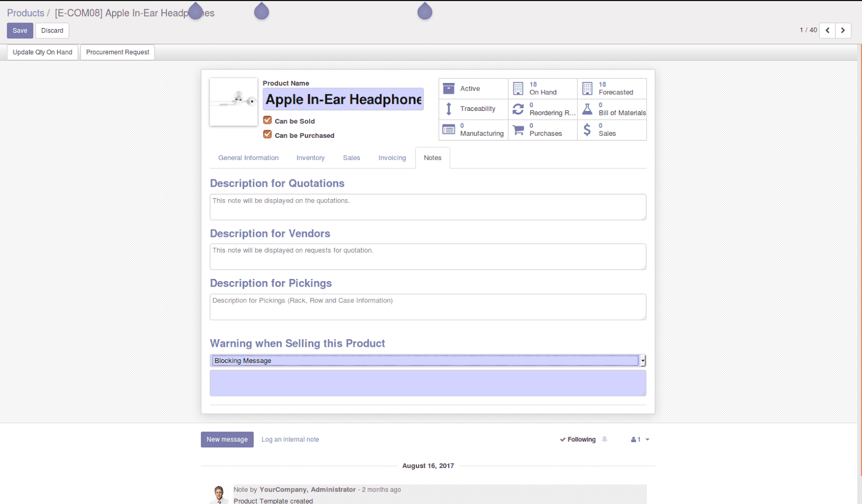Switch to Invoicing tab
Viewport: 862px width, 504px height.
(x=392, y=158)
